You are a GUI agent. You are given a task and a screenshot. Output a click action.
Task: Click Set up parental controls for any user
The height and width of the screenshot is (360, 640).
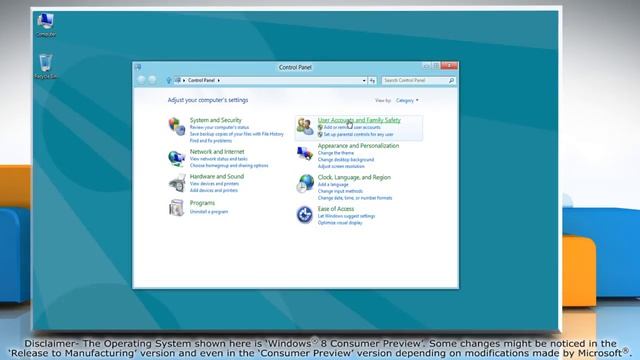[358, 134]
